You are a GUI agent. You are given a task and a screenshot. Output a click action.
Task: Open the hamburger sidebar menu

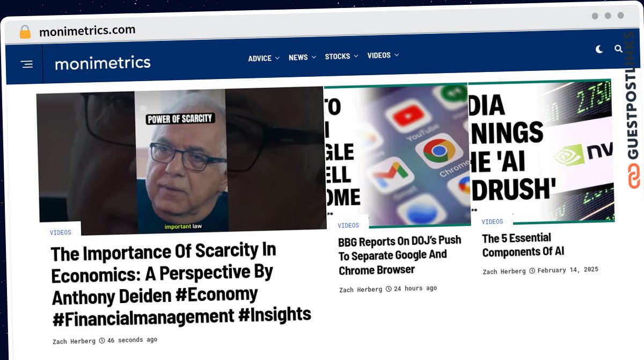pos(26,64)
